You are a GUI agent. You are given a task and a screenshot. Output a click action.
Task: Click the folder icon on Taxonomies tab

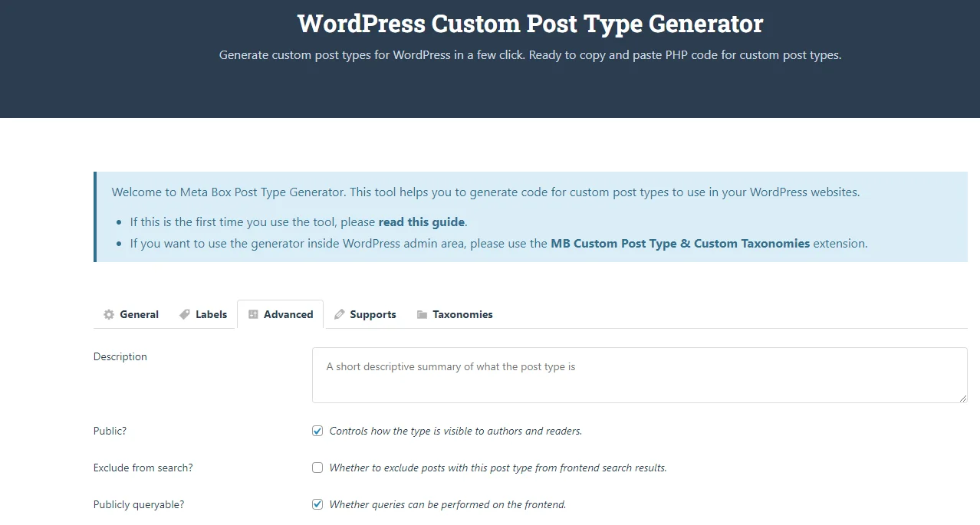(422, 314)
